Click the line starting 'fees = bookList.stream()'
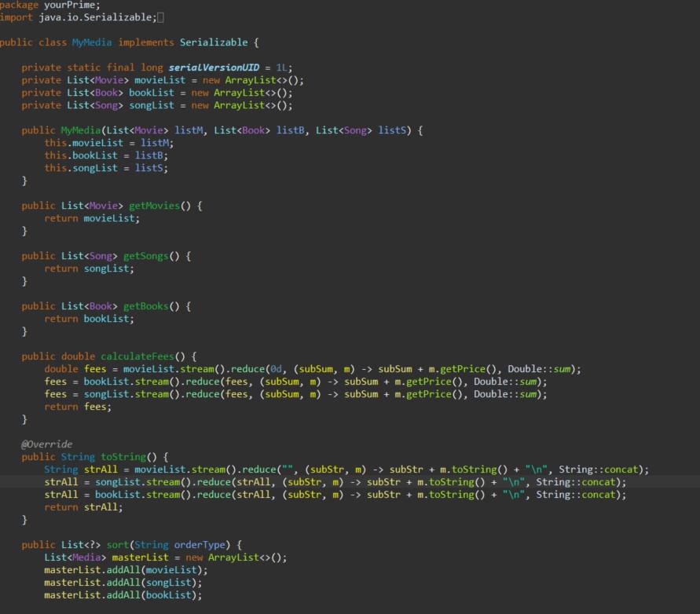 295,382
